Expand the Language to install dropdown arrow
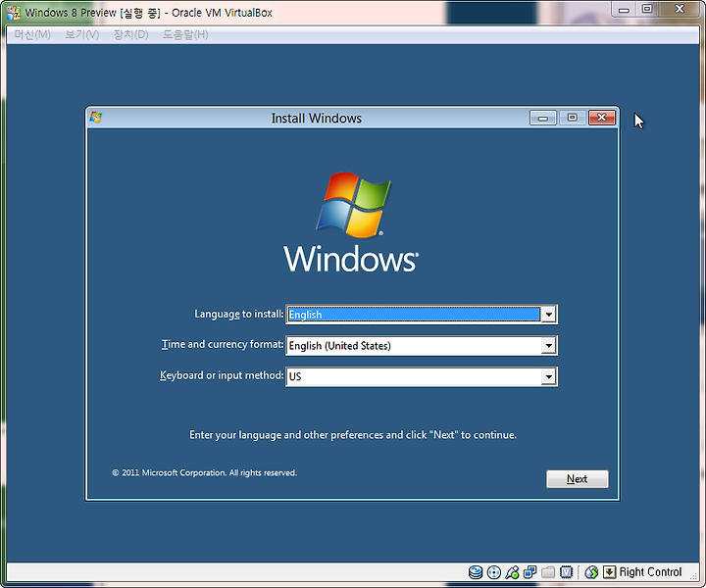 548,315
